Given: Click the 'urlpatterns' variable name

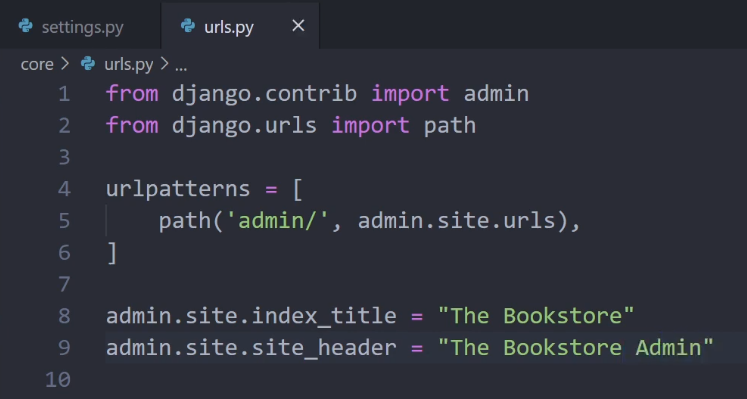Looking at the screenshot, I should click(178, 190).
